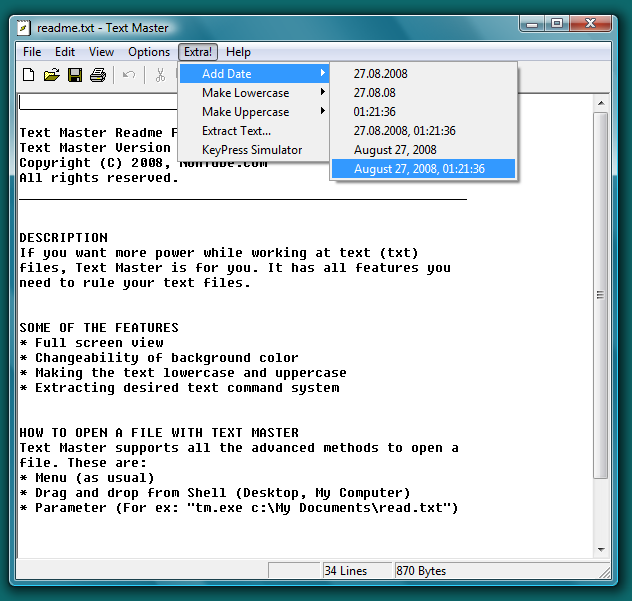The image size is (632, 601).
Task: Select August 27, 2008, 01:21:36 date format
Action: pyautogui.click(x=420, y=169)
